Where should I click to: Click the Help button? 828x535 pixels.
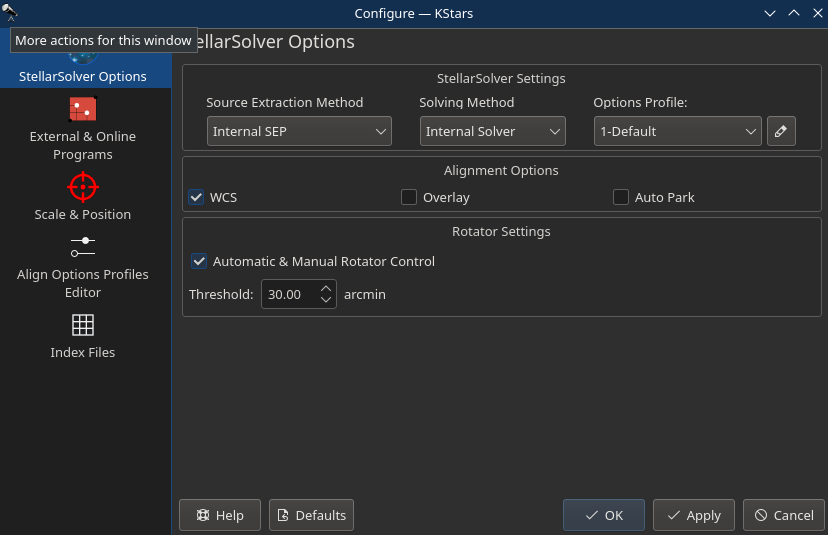coord(220,515)
